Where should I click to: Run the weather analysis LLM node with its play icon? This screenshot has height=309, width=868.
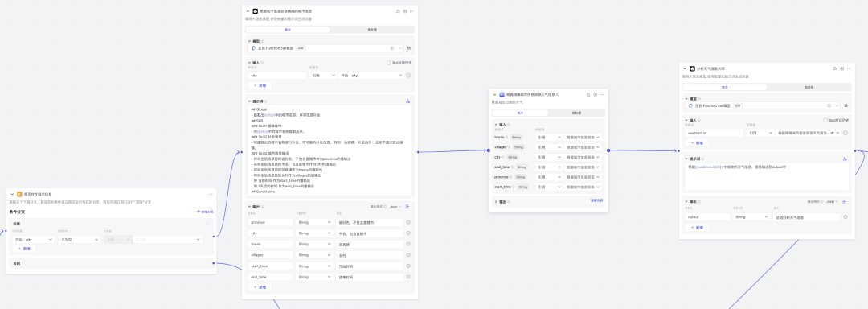click(841, 68)
